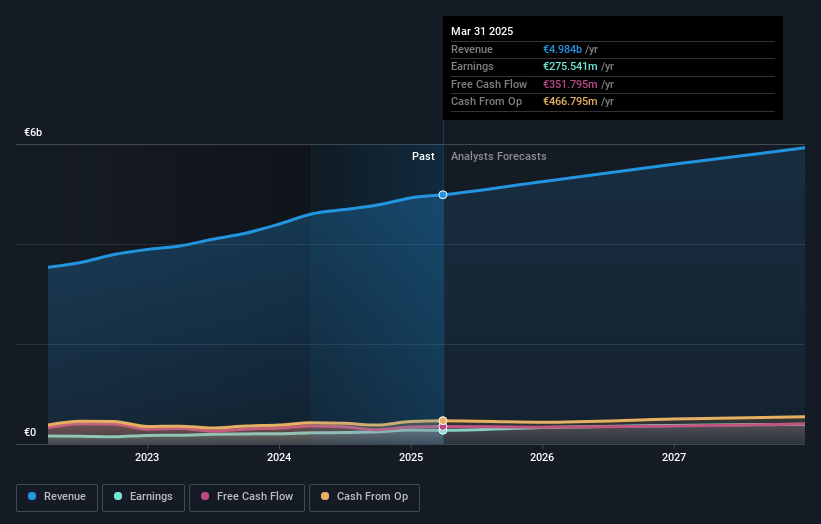Click the 2027 x-axis label
821x524 pixels.
pos(674,458)
